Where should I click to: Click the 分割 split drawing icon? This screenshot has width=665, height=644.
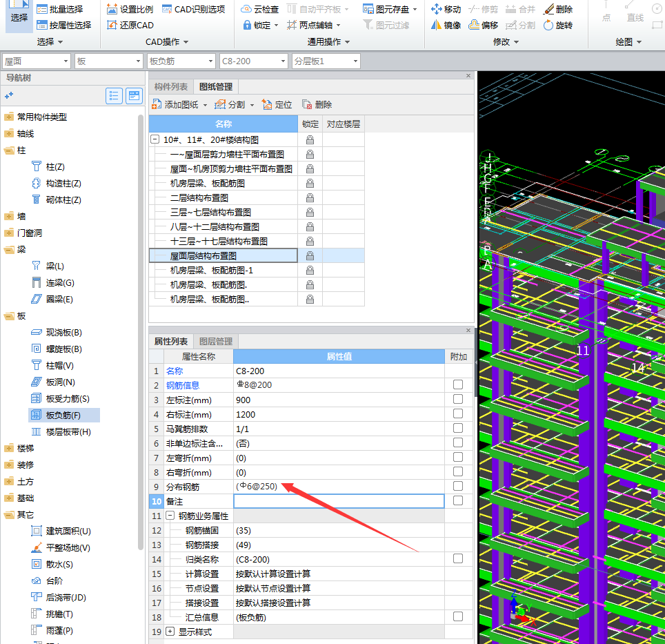(219, 104)
